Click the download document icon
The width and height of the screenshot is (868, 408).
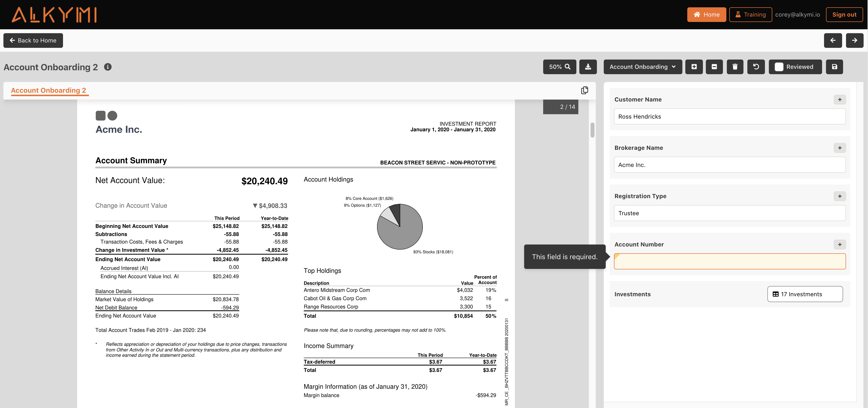[588, 67]
